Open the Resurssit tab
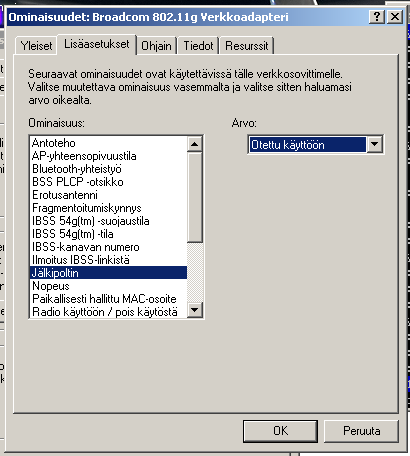 click(x=247, y=46)
